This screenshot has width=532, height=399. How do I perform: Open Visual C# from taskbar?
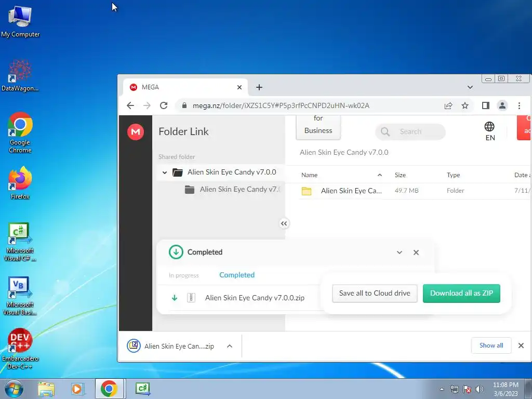(x=142, y=389)
